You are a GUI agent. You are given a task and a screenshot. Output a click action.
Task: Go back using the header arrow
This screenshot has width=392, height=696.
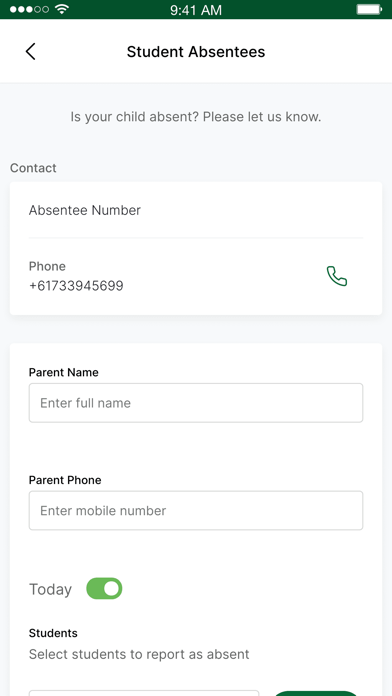point(30,51)
